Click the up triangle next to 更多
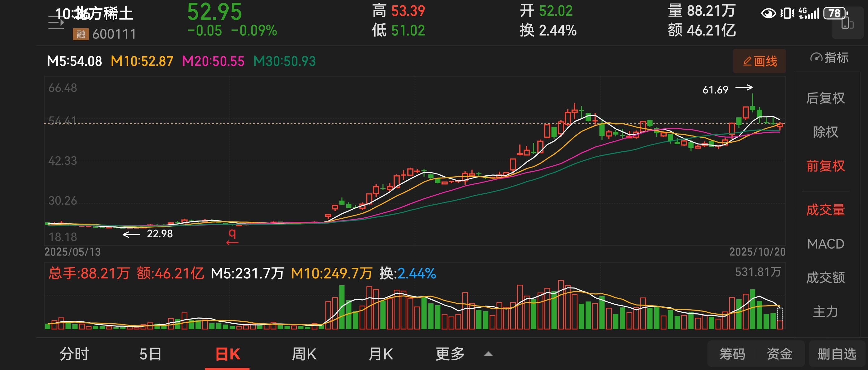This screenshot has height=370, width=868. (x=488, y=354)
